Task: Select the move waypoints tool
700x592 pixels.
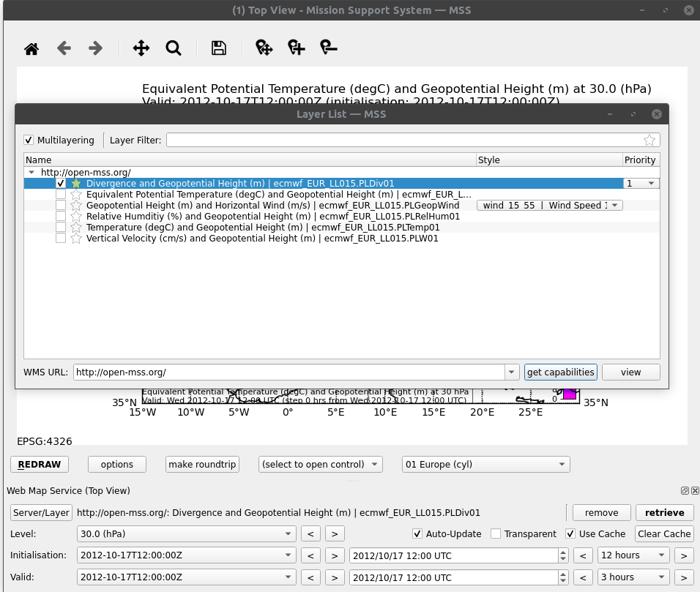Action: click(263, 48)
